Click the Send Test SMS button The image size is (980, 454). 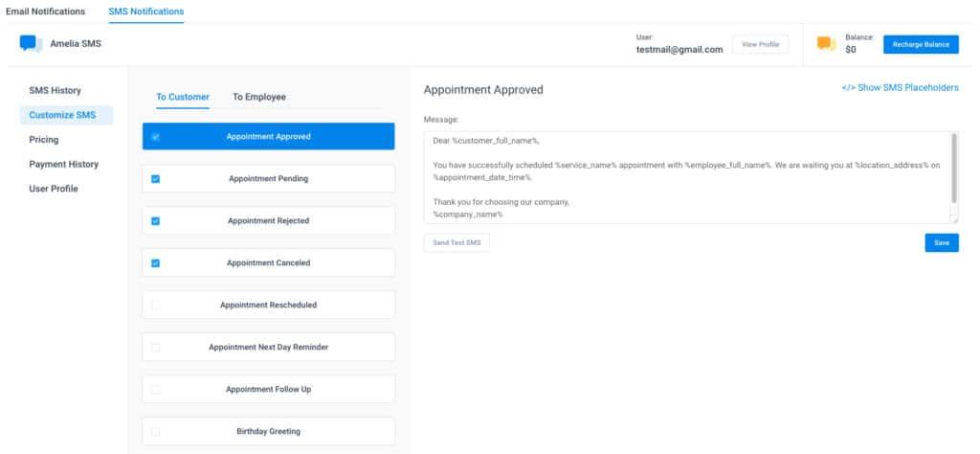point(457,242)
